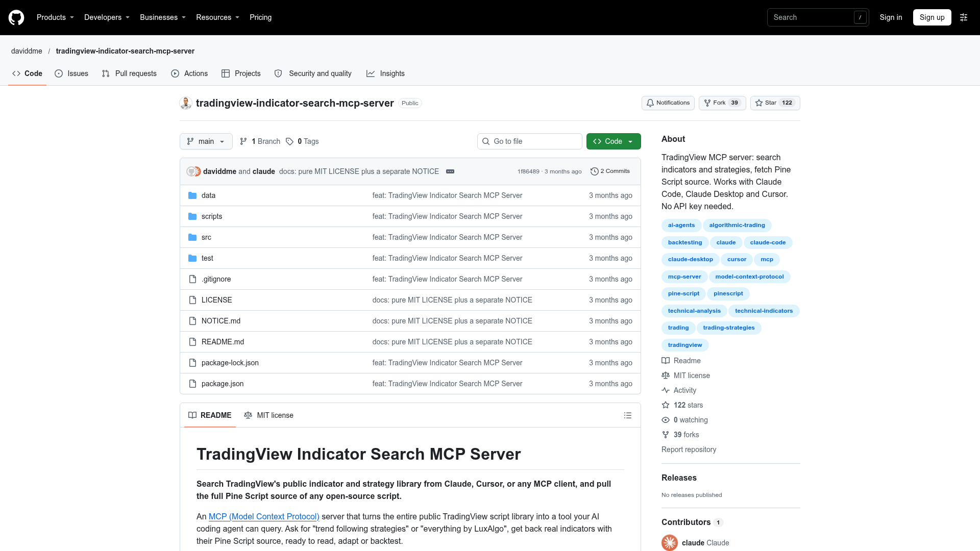980x551 pixels.
Task: Open the MCP (Model Context Protocol) link
Action: point(264,516)
